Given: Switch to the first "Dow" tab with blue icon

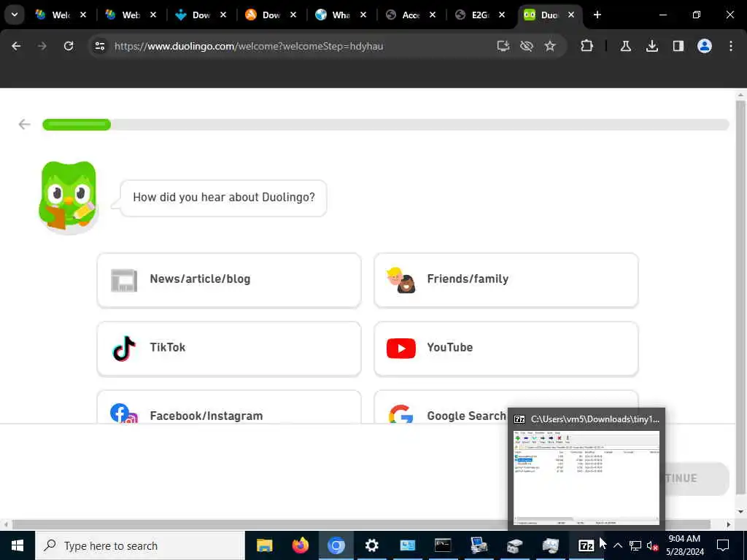Looking at the screenshot, I should click(x=193, y=15).
